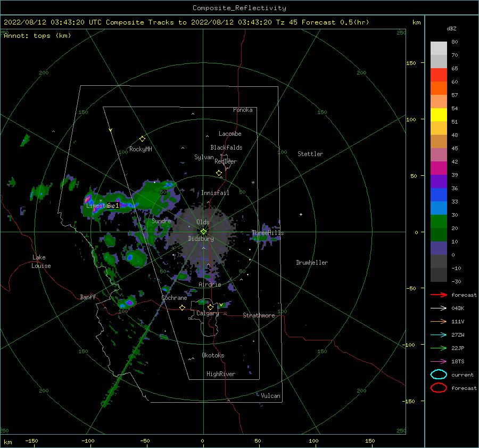Click the Stettler town label

pos(310,154)
